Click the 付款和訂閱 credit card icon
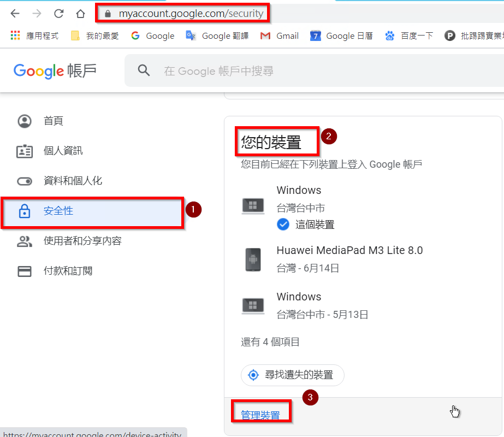Screen dimensions: 504x437 pos(25,271)
